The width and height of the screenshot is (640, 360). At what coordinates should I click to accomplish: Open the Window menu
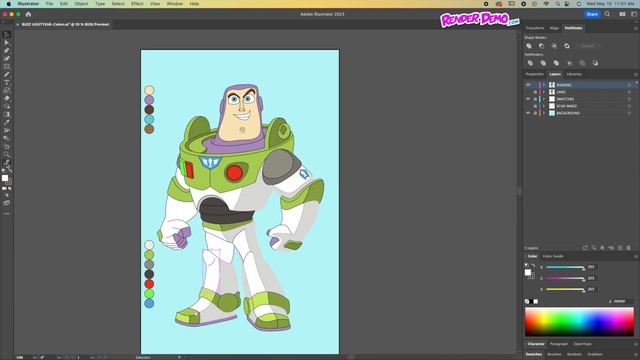coord(175,4)
